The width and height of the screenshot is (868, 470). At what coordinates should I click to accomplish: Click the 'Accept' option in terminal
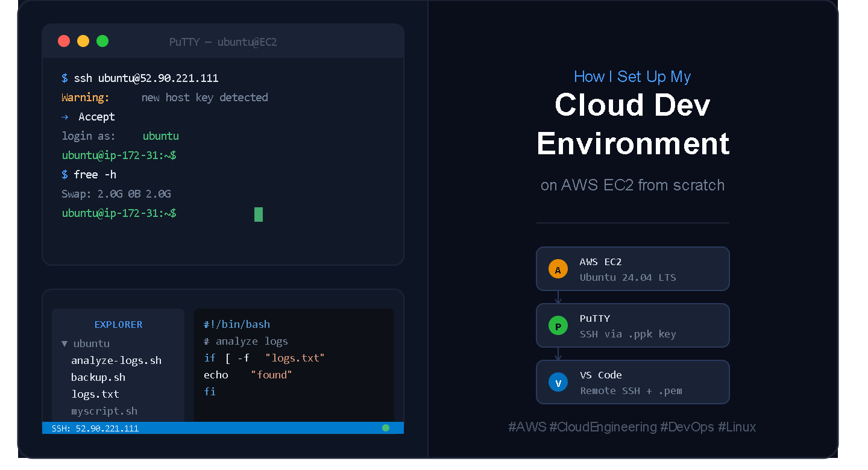(96, 117)
